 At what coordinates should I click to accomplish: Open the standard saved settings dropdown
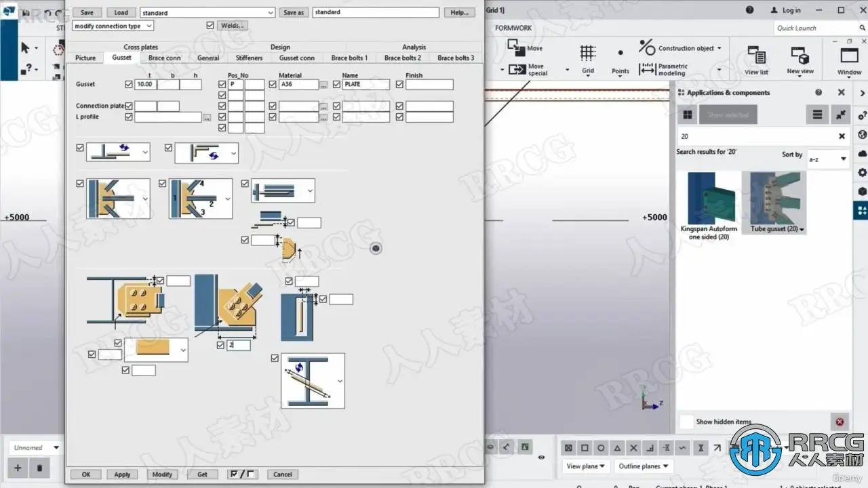pyautogui.click(x=207, y=13)
